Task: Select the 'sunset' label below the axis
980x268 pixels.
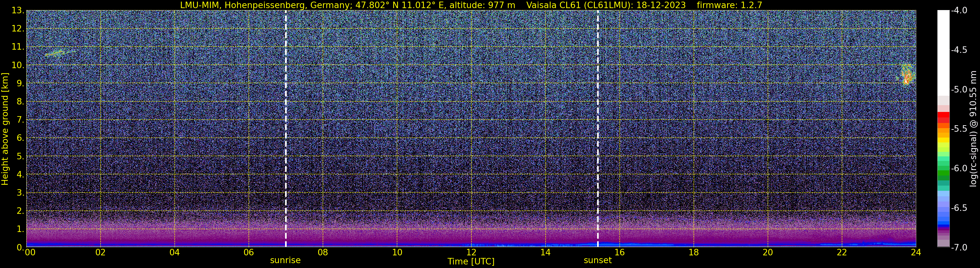Action: tap(598, 261)
